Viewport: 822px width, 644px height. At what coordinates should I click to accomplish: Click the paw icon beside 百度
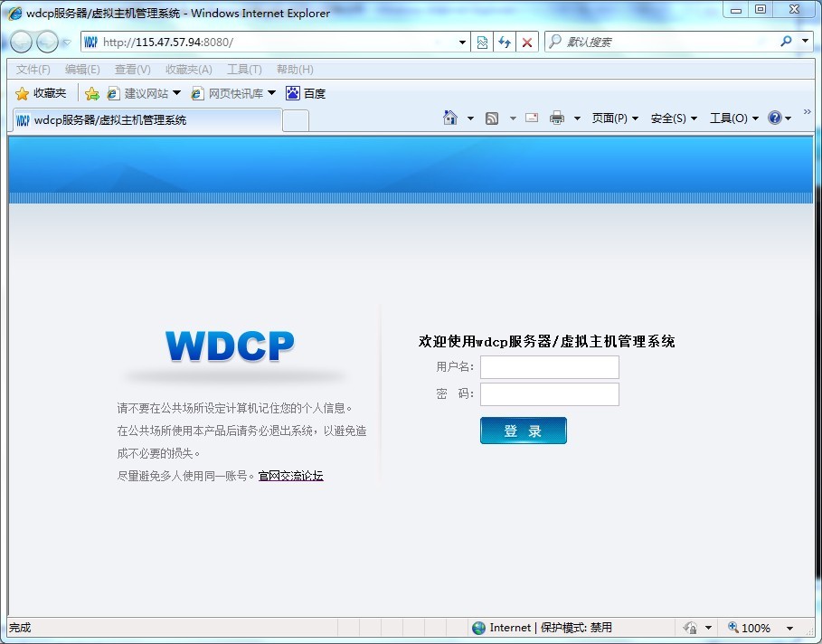coord(292,93)
